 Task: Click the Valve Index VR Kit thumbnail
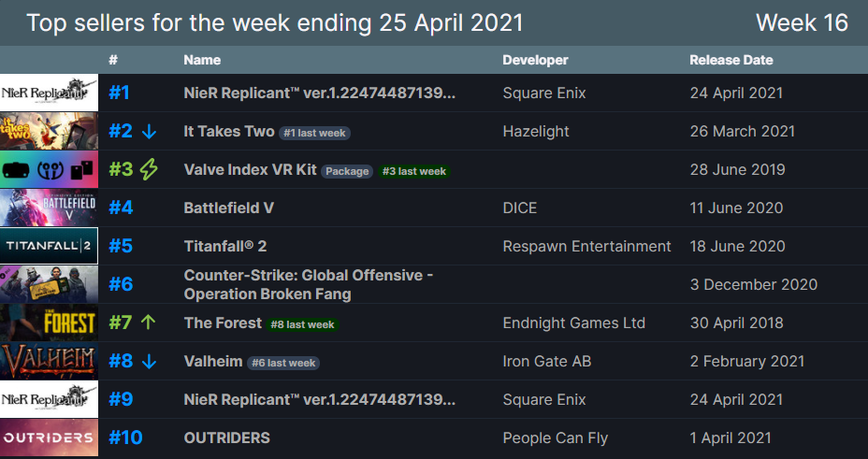click(49, 170)
